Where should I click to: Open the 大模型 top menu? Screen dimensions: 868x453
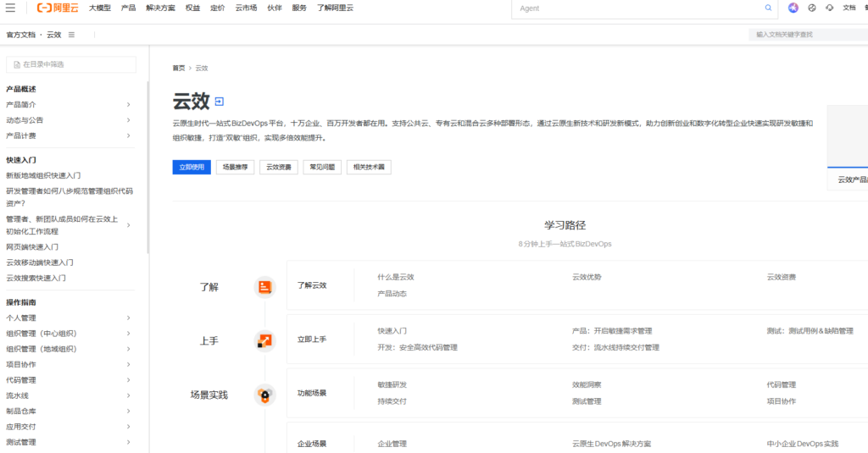click(100, 8)
